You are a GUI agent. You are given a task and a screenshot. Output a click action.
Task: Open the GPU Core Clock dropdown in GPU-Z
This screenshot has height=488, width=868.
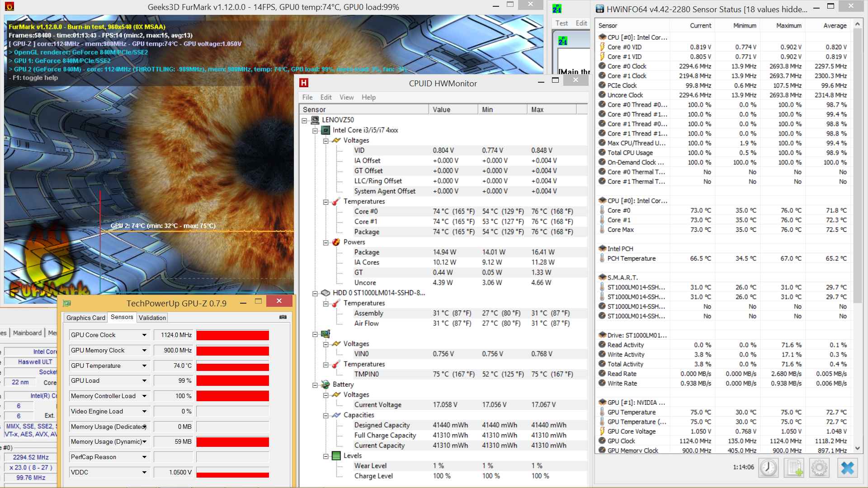[144, 335]
